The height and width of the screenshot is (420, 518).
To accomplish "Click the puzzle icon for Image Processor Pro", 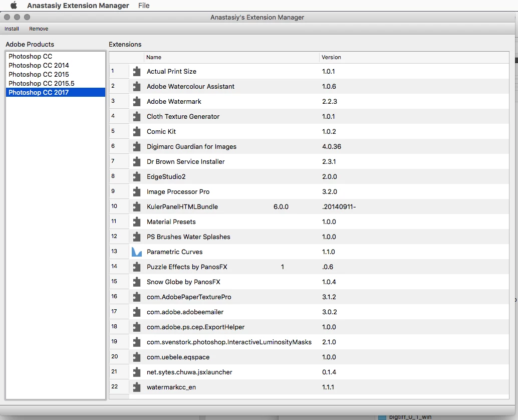I will (137, 191).
